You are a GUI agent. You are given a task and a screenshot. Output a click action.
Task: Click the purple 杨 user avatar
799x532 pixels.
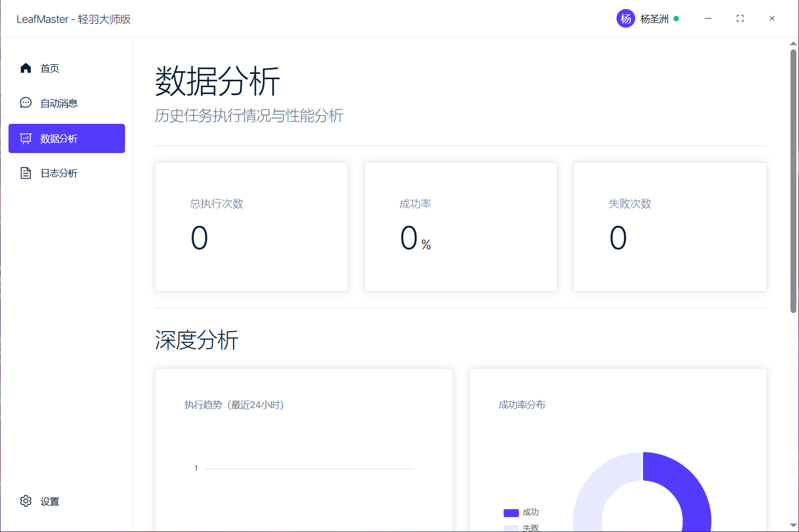click(626, 19)
